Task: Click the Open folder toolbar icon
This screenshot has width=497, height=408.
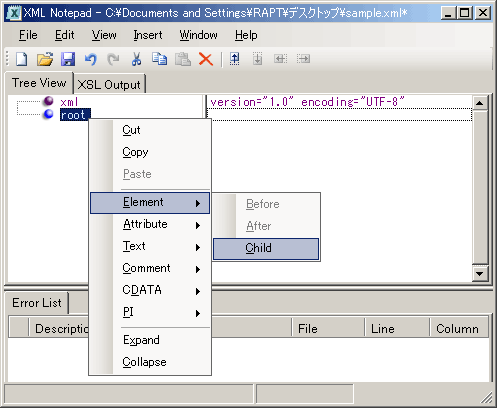Action: 45,59
